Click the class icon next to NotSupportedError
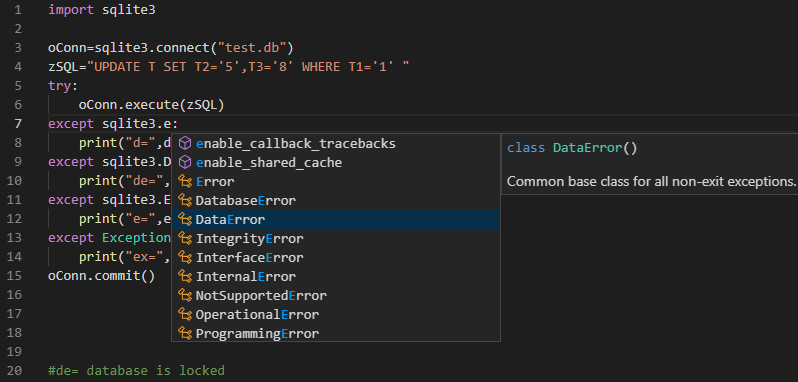 tap(185, 296)
